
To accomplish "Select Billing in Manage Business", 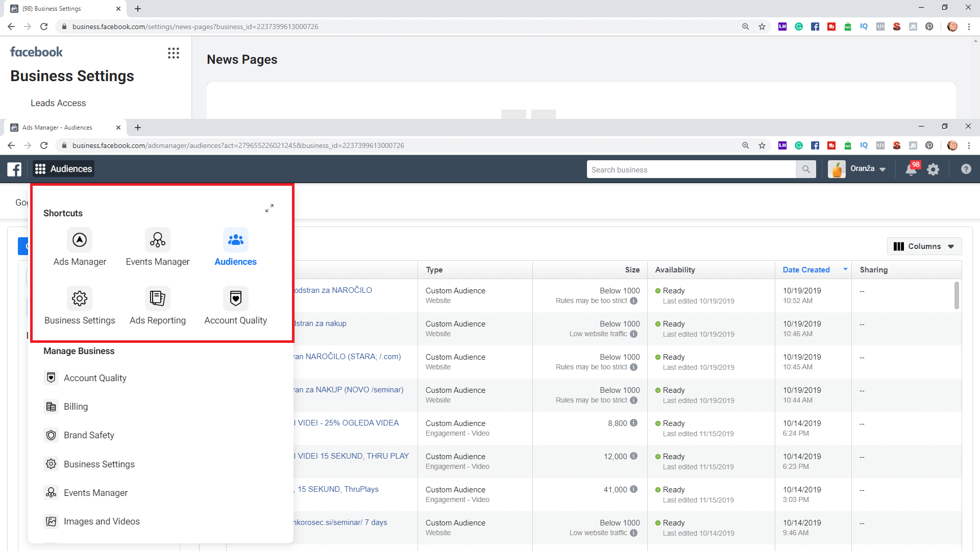I will point(76,407).
